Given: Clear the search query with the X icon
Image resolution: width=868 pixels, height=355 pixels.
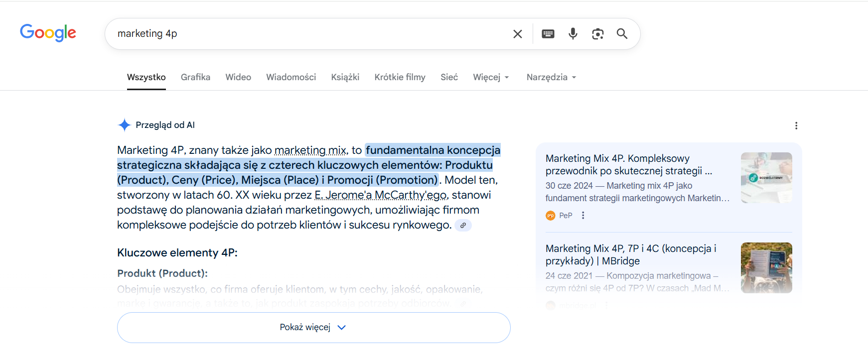Looking at the screenshot, I should [x=518, y=34].
